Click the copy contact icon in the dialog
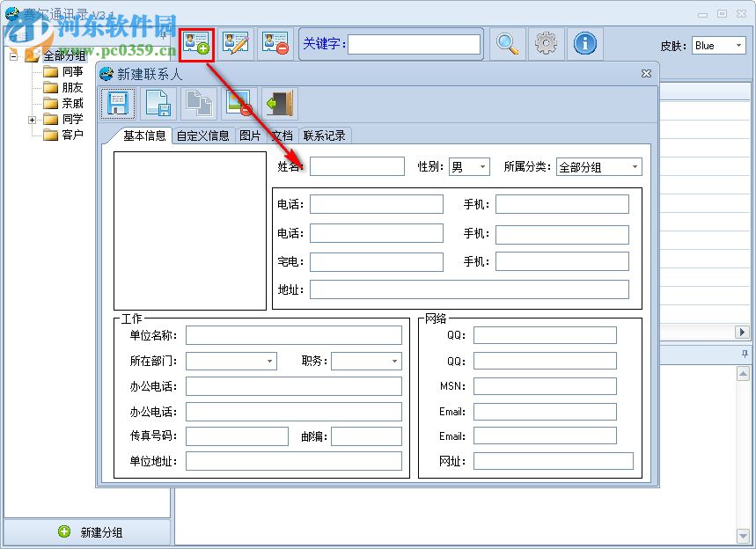756x549 pixels. coord(198,103)
